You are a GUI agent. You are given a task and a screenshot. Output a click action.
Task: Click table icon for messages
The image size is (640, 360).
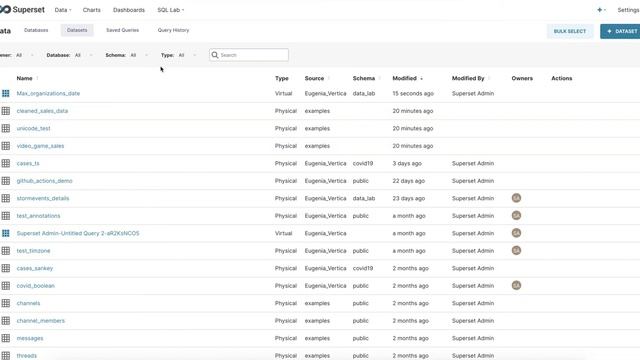point(6,338)
